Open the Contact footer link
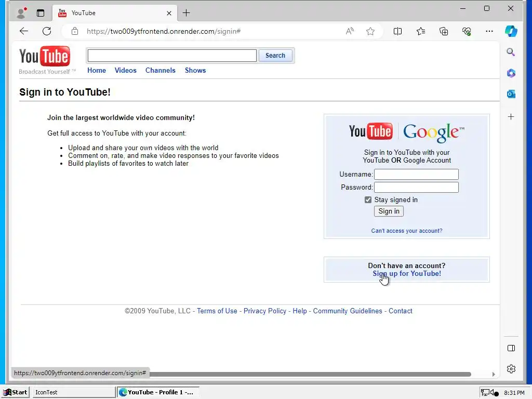Screen dimensions: 532x399 [x=401, y=311]
